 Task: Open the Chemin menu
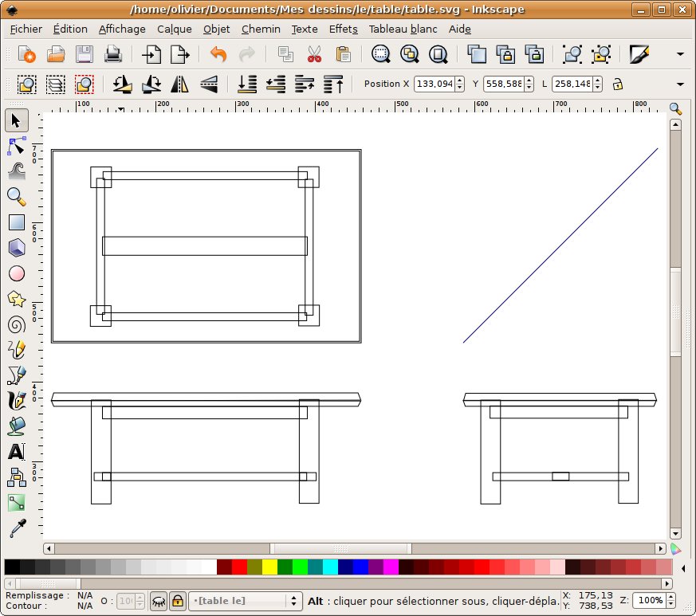(261, 29)
